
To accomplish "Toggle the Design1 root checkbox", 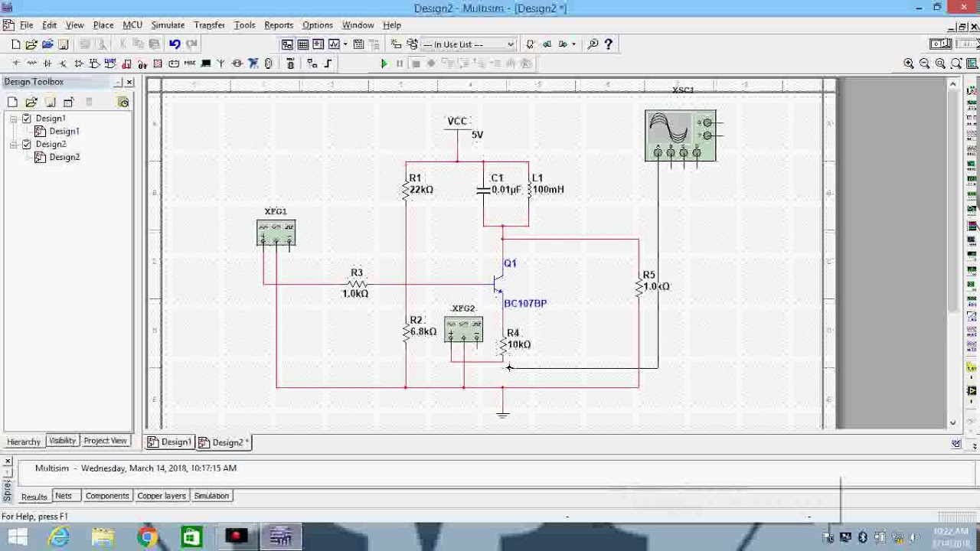I will (27, 118).
